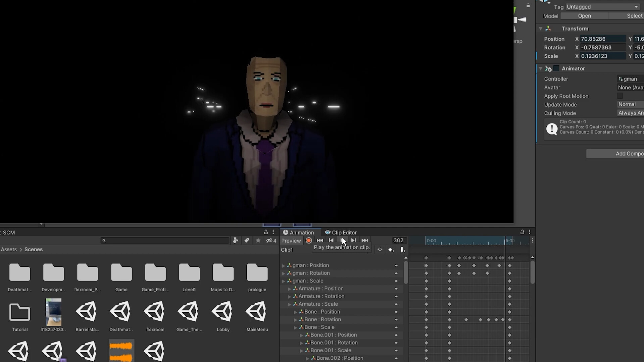Image resolution: width=644 pixels, height=362 pixels.
Task: Click the favorites star icon in Project toolbar
Action: [x=258, y=241]
